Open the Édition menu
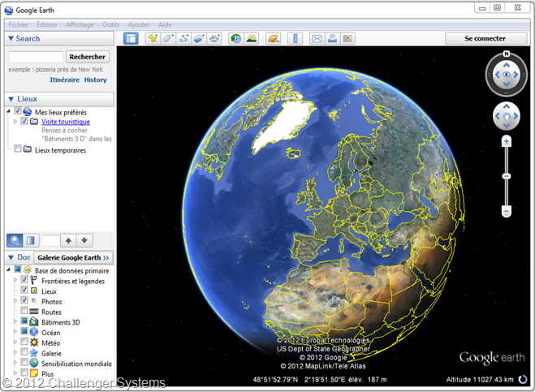Image resolution: width=535 pixels, height=392 pixels. (x=47, y=24)
